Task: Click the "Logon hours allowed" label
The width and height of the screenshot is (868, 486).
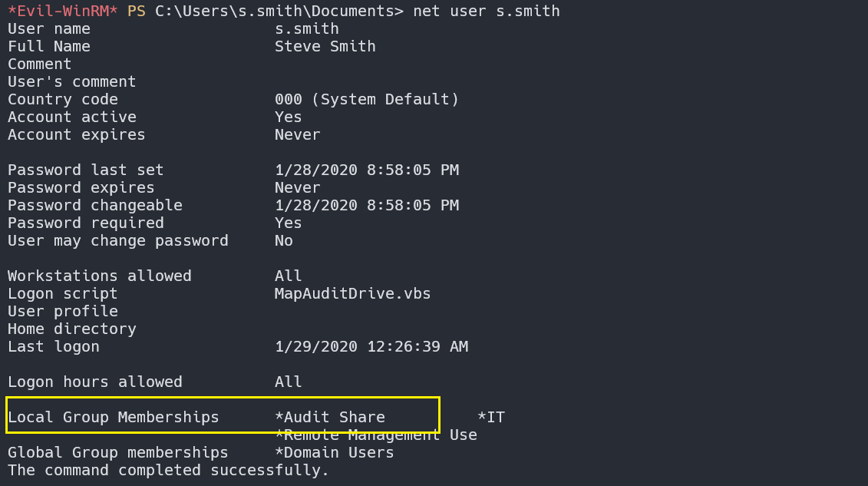Action: tap(94, 382)
